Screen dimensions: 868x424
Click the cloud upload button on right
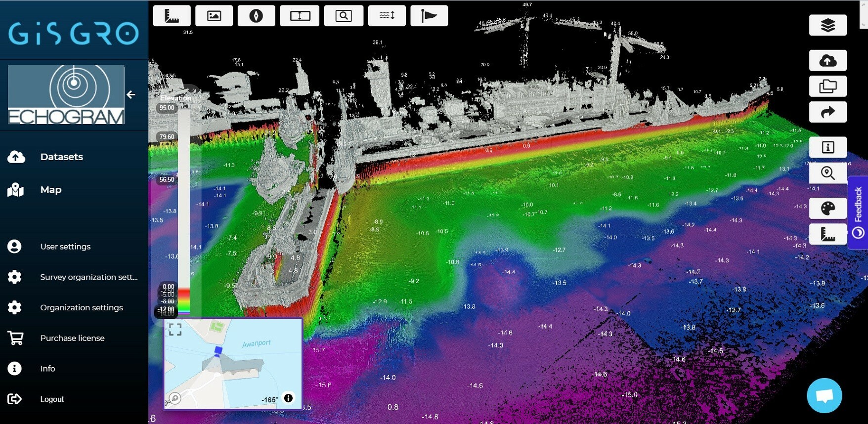point(827,60)
